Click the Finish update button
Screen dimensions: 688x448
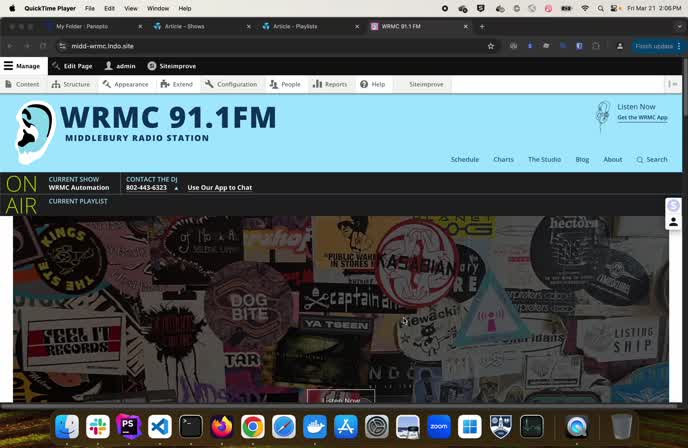coord(658,46)
